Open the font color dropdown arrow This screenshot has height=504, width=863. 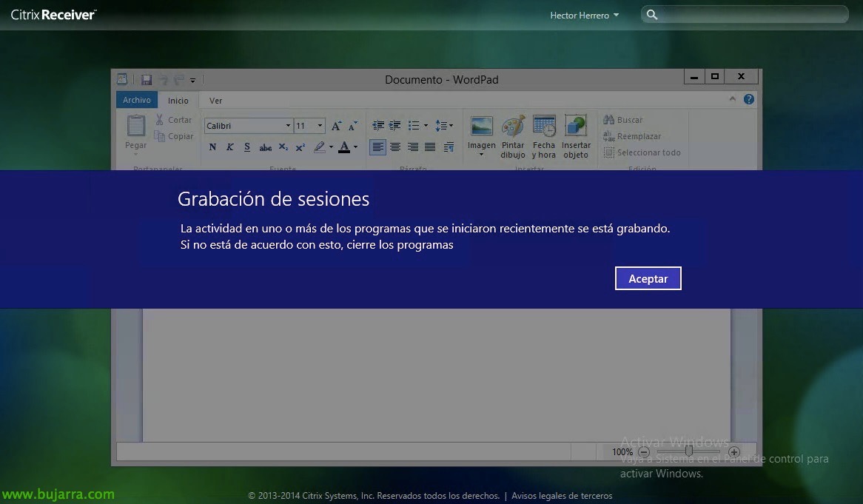(355, 147)
